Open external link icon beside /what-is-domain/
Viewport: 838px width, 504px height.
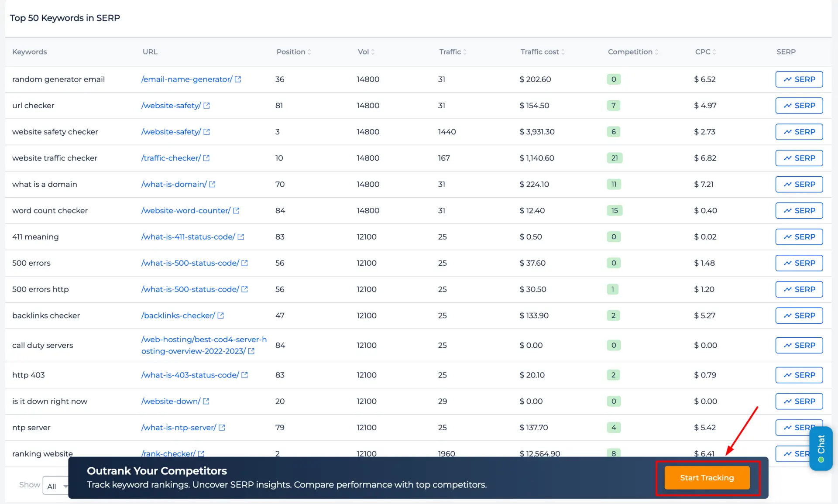tap(212, 184)
